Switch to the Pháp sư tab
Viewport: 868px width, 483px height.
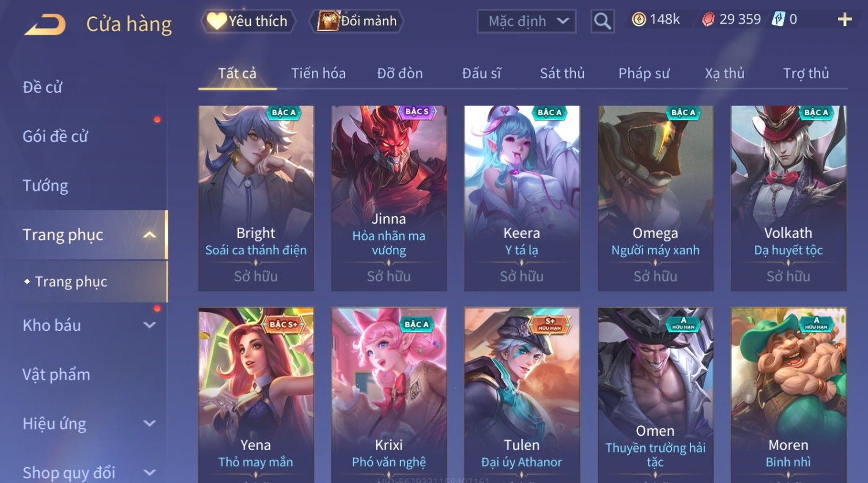point(644,73)
